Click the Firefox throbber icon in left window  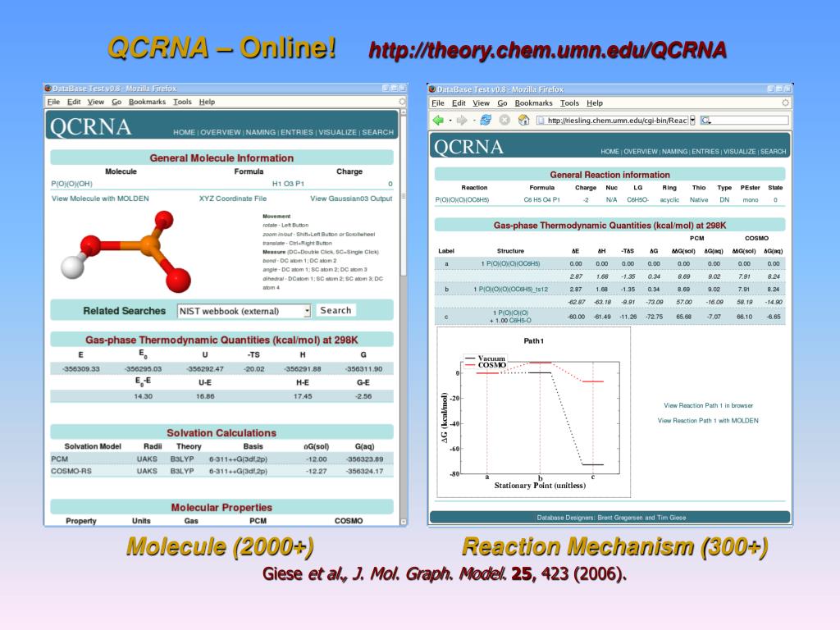click(402, 102)
